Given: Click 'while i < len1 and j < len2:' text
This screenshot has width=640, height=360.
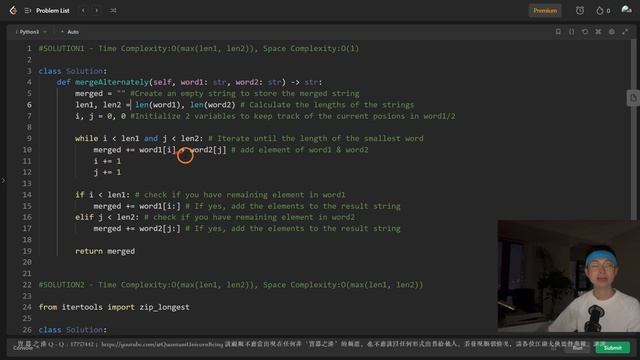Looking at the screenshot, I should click(x=139, y=138).
